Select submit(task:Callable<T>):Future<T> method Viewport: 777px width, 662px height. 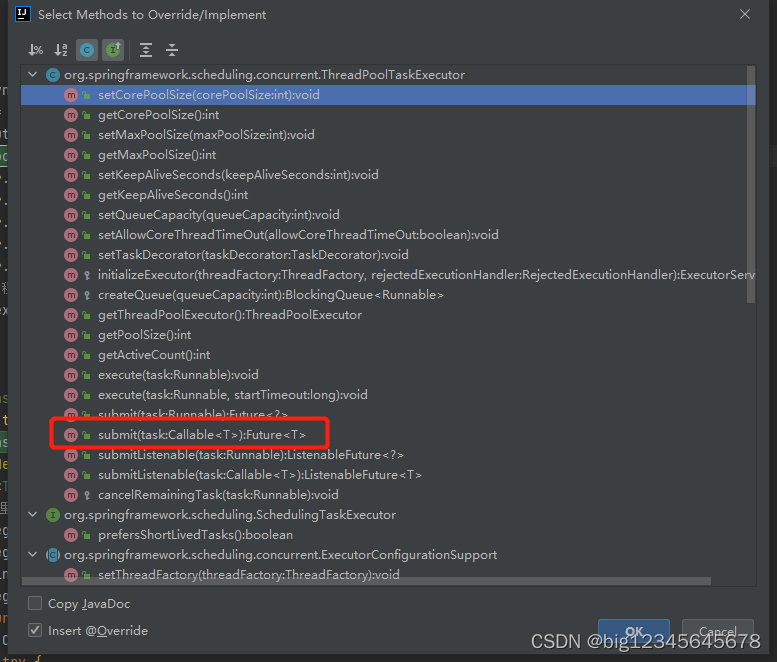[x=388, y=435]
